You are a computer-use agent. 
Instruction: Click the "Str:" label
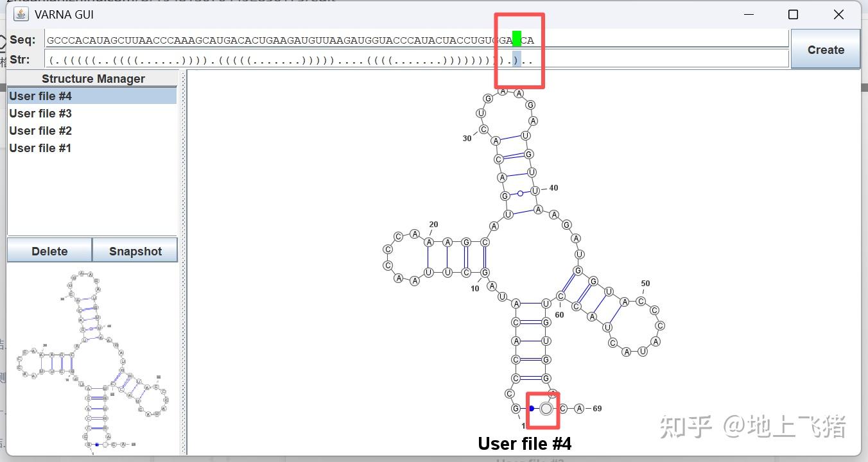[x=20, y=60]
